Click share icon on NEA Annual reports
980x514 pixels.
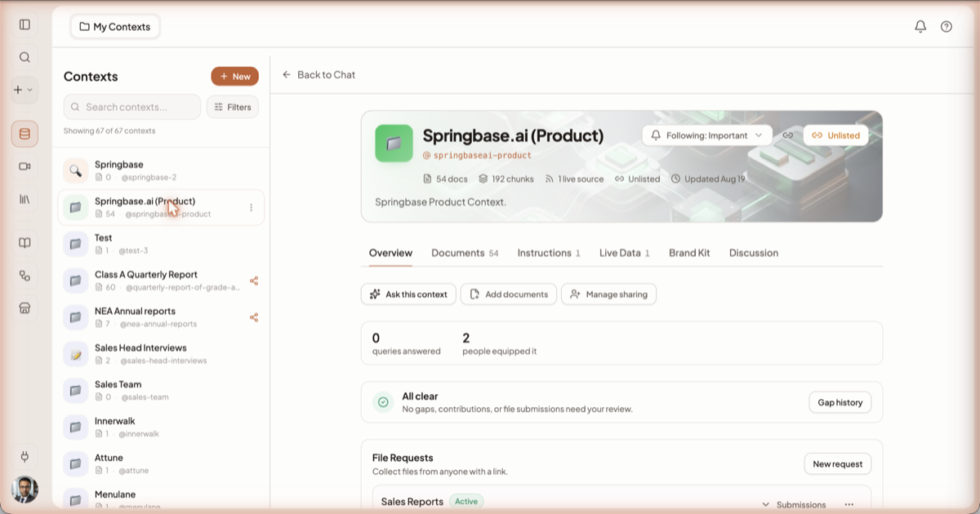point(254,317)
